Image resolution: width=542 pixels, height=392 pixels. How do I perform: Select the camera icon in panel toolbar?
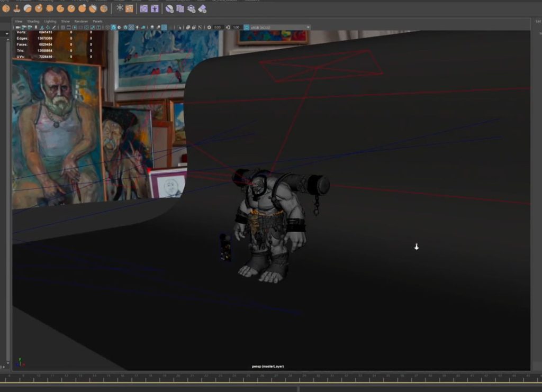tap(18, 27)
